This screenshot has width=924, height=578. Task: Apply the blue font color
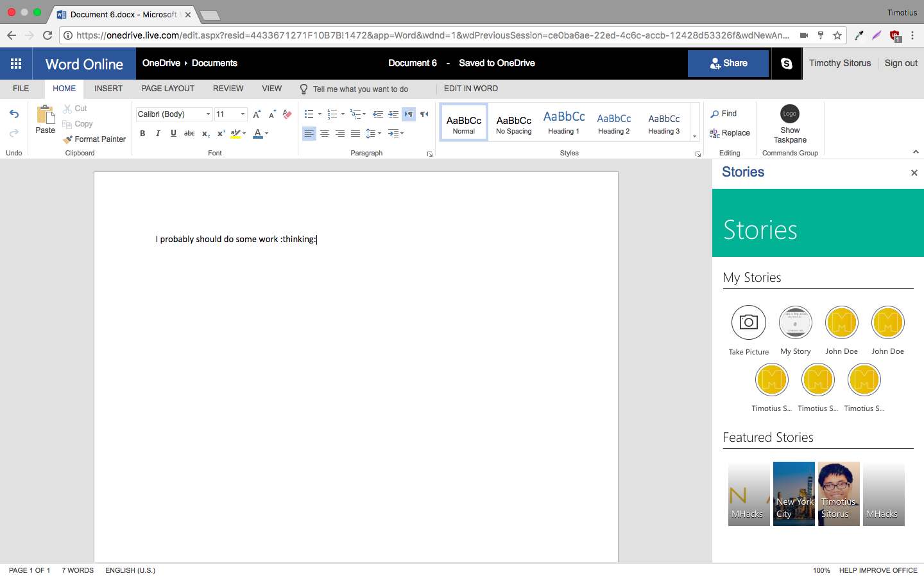pos(258,134)
